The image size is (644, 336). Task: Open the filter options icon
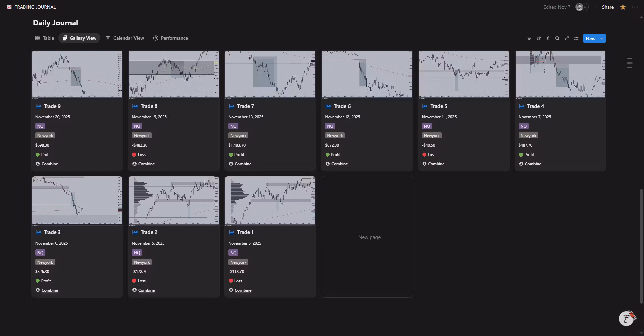tap(529, 38)
